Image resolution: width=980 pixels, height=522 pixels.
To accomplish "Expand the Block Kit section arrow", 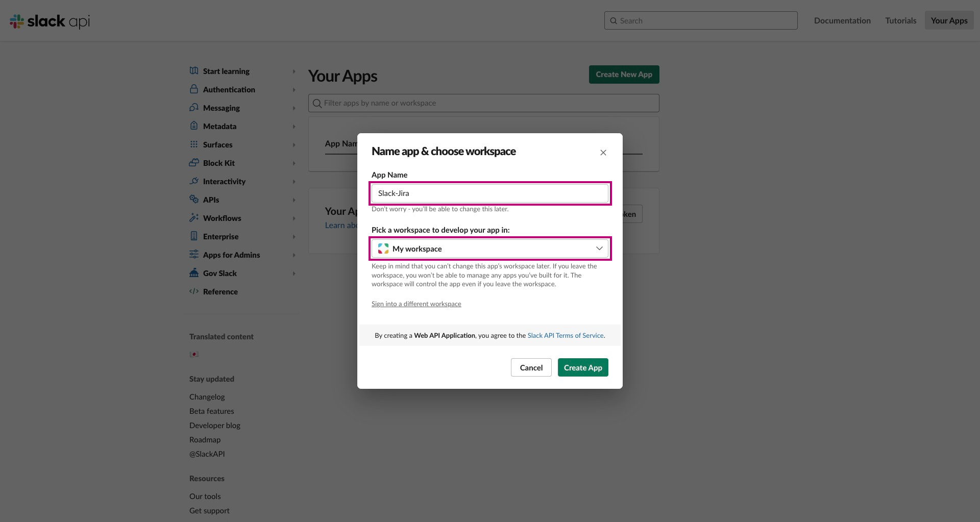I will tap(294, 163).
